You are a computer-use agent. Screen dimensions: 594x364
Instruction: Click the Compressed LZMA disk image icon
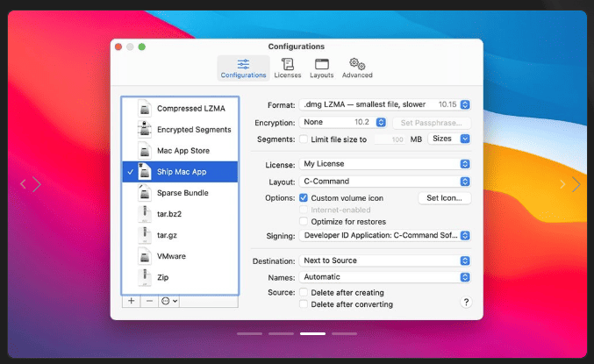coord(145,109)
